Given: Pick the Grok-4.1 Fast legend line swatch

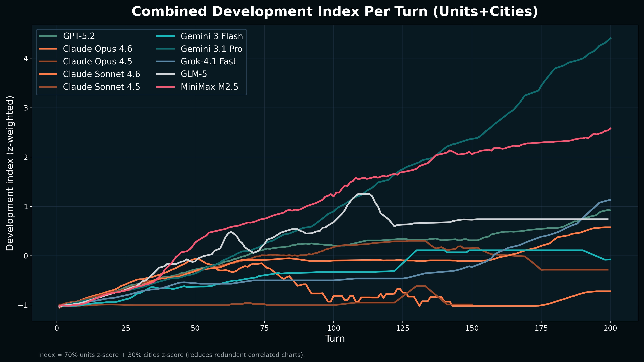Looking at the screenshot, I should [x=166, y=61].
